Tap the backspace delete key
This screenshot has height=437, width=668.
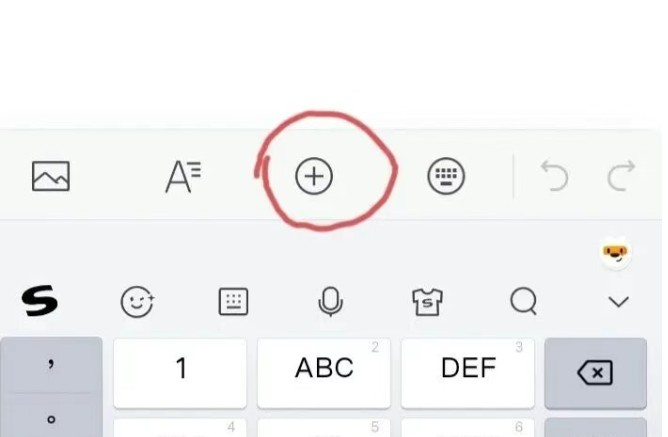coord(596,373)
